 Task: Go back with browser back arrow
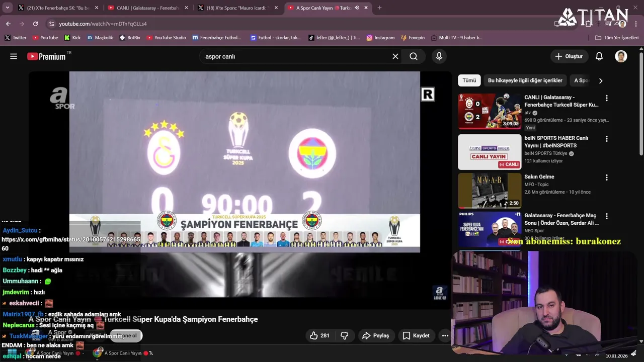[x=9, y=24]
